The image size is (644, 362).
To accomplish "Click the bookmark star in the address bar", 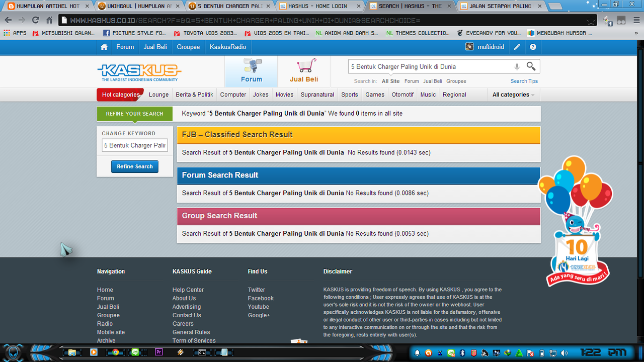I will pyautogui.click(x=591, y=21).
